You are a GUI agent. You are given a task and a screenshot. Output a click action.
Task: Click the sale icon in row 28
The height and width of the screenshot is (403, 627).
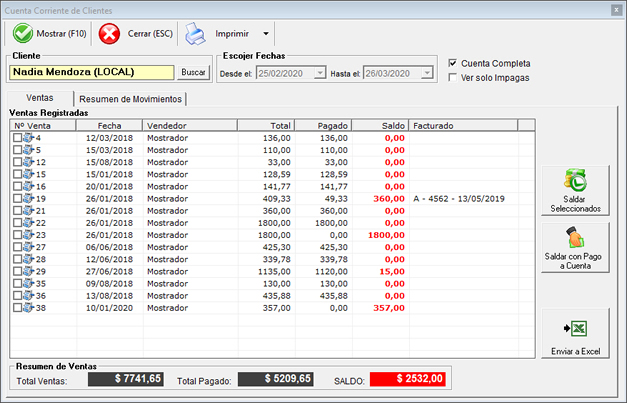[x=28, y=259]
